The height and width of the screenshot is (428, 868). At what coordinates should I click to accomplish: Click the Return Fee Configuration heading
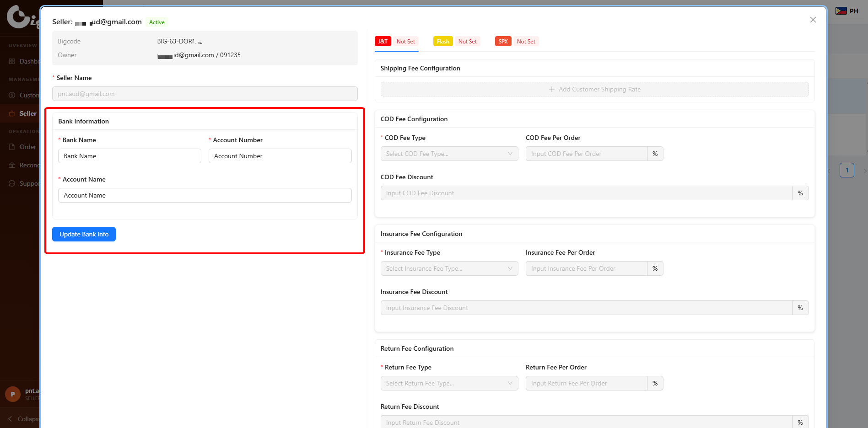(x=417, y=348)
